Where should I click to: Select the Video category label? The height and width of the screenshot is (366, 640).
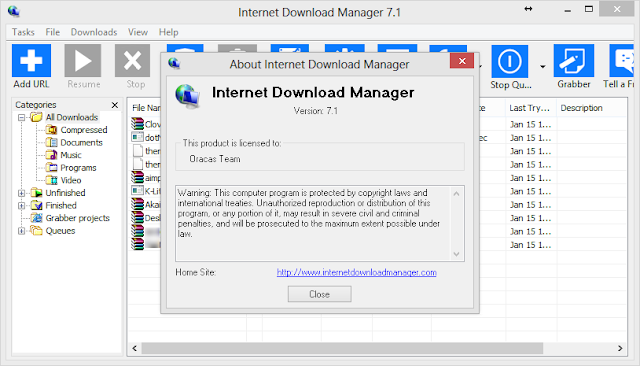(71, 180)
